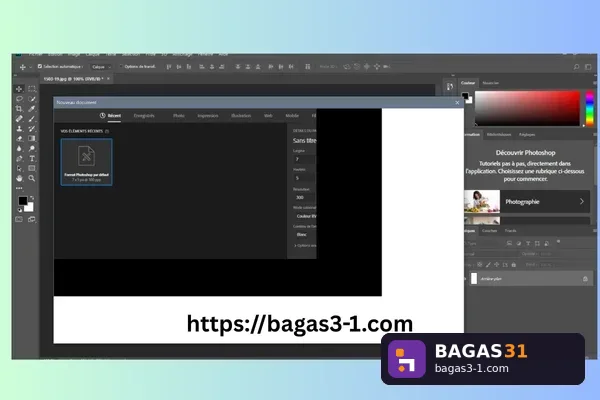Select the Blur tool
Image resolution: width=600 pixels, height=400 pixels.
[19, 149]
